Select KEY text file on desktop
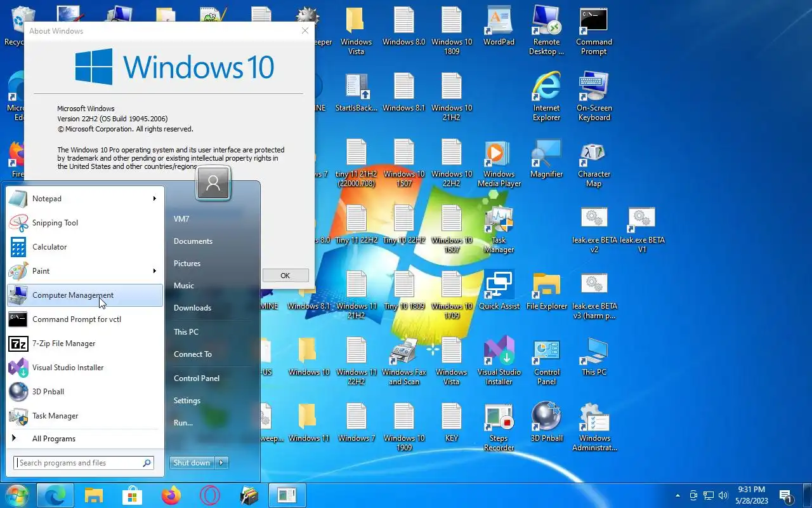 click(x=452, y=423)
